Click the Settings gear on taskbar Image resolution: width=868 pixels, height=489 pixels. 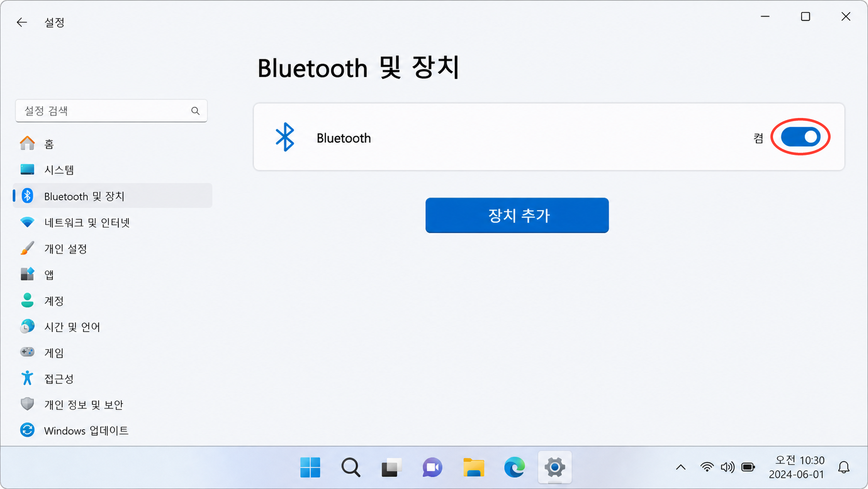[x=554, y=468]
